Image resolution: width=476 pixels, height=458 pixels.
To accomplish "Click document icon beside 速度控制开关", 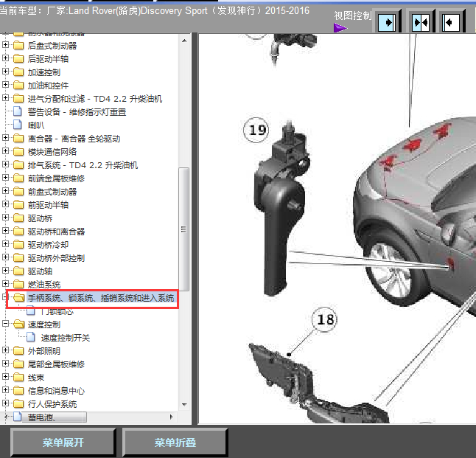I will (31, 337).
